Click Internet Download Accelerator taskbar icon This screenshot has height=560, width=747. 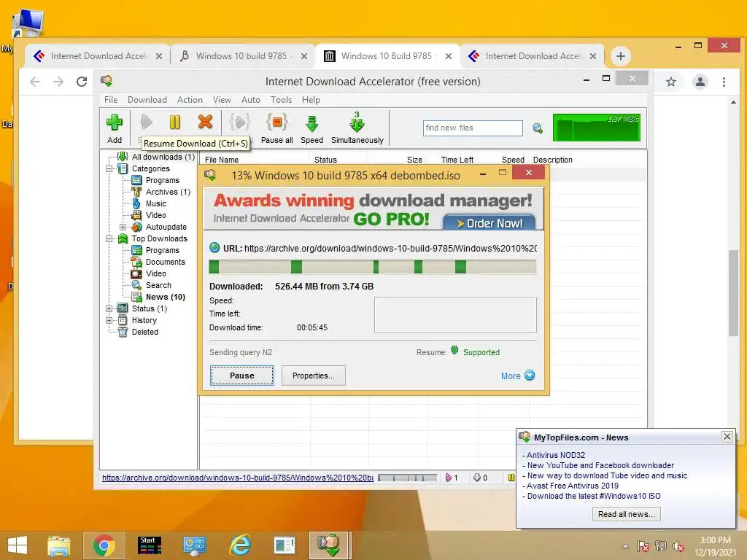(x=330, y=545)
